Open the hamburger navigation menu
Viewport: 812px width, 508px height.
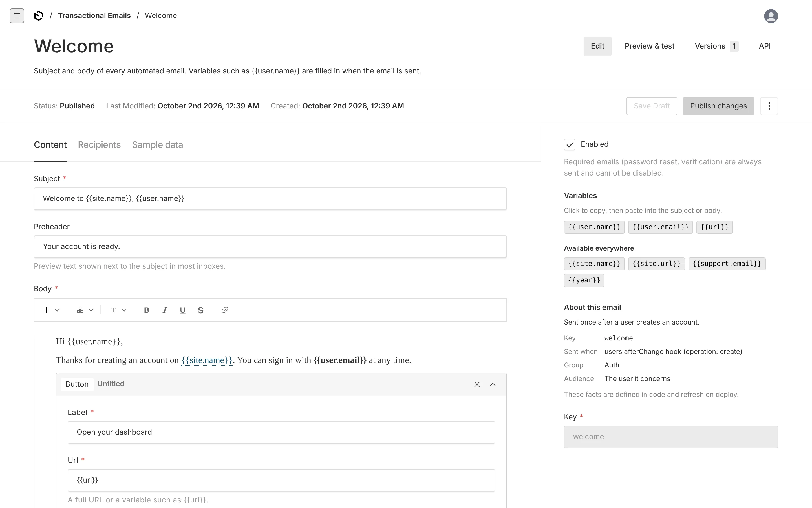[17, 16]
